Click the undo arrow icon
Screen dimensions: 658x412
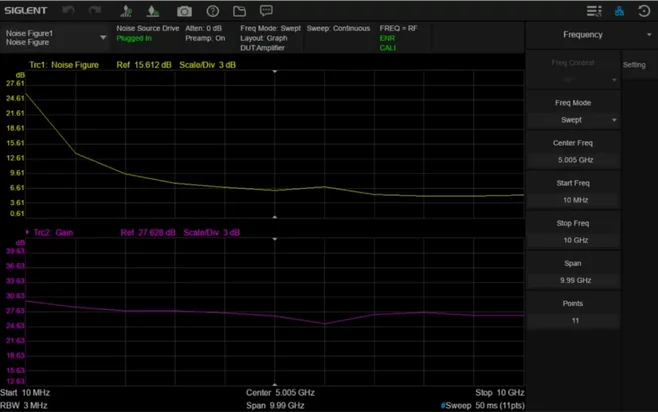[x=69, y=10]
